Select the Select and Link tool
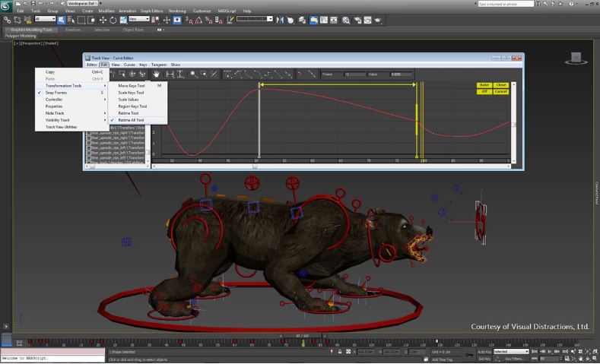 click(7, 20)
